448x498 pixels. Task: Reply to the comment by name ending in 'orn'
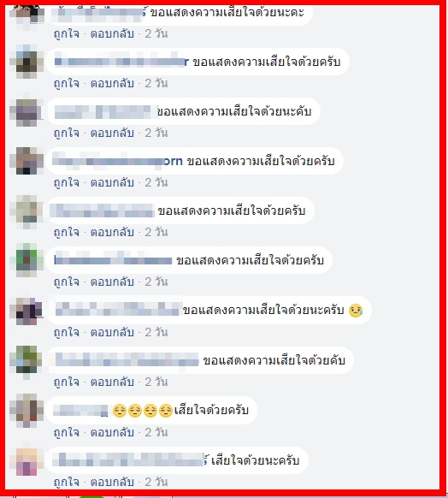(112, 182)
